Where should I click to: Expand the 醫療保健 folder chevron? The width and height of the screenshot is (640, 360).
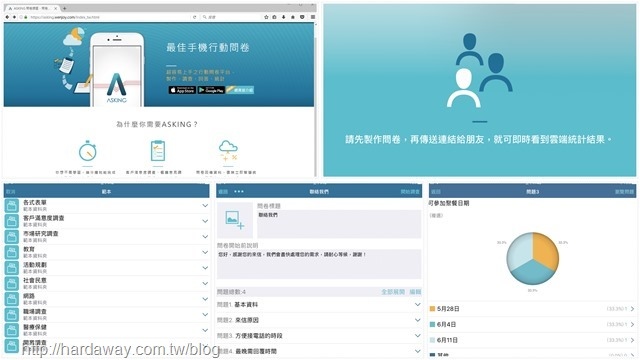pos(205,330)
